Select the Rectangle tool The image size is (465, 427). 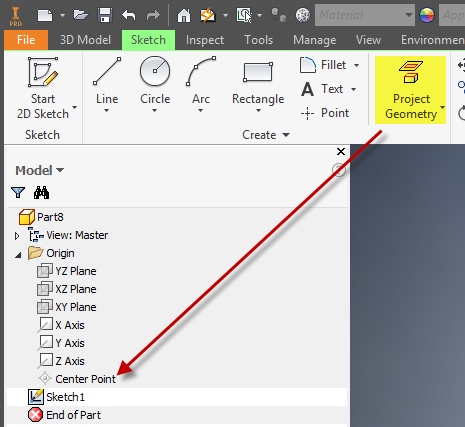point(258,83)
